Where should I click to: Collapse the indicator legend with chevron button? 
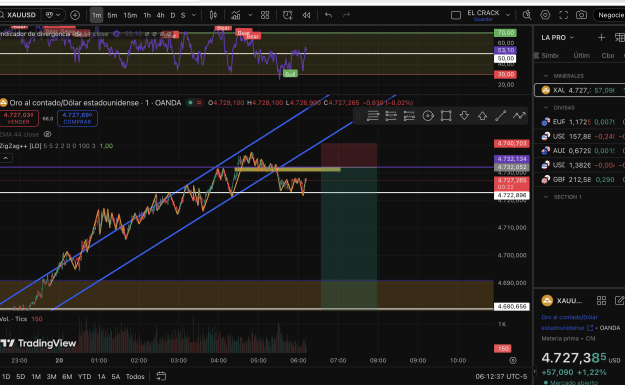(6, 158)
